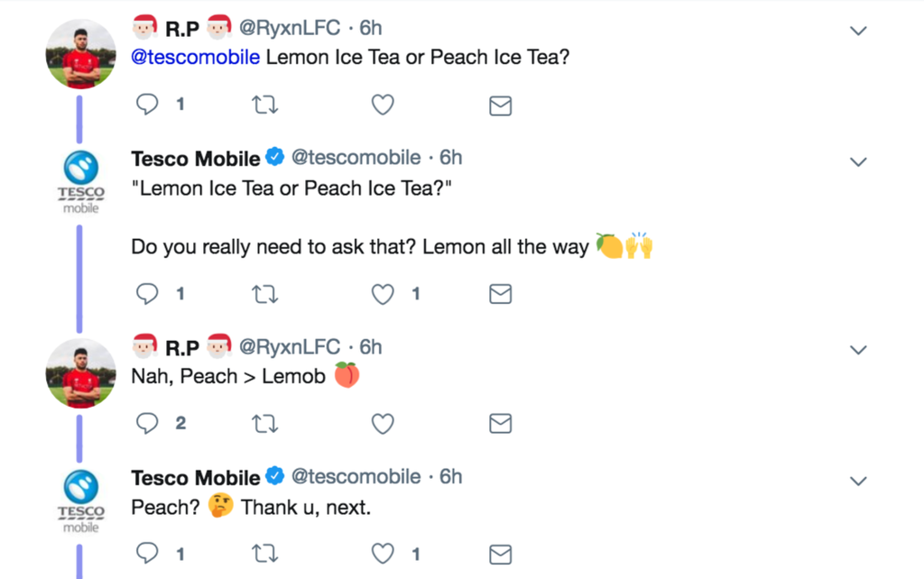Expand options menu on 'Lemon all the way' tweet
Viewport: 924px width, 579px height.
pos(858,162)
